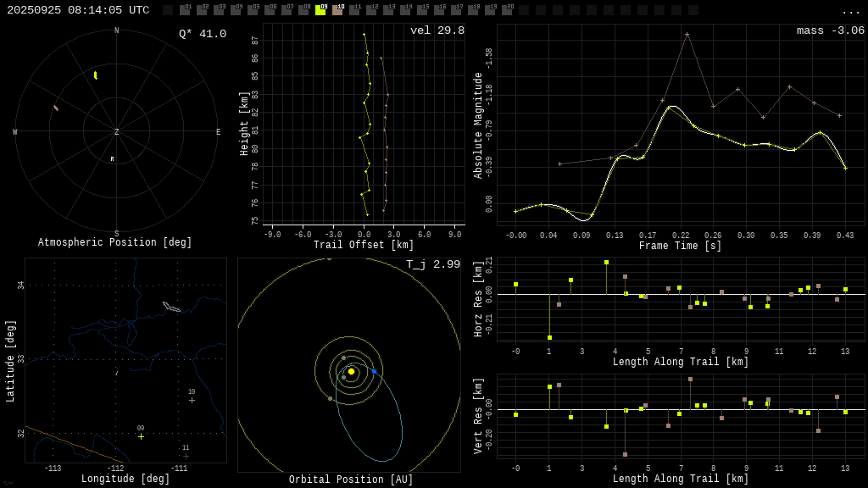Click the zenith Z marker in polar plot
Image resolution: width=868 pixels, height=488 pixels.
[x=117, y=132]
